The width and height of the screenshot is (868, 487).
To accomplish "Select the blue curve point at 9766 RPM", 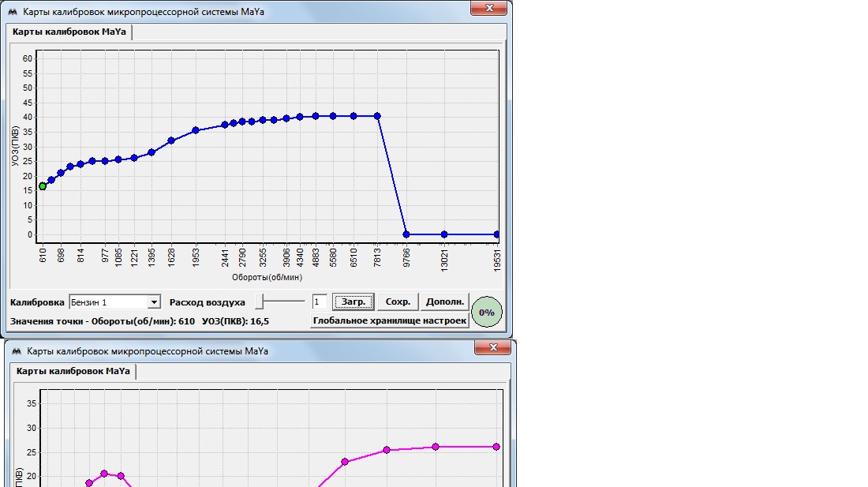I will click(406, 234).
